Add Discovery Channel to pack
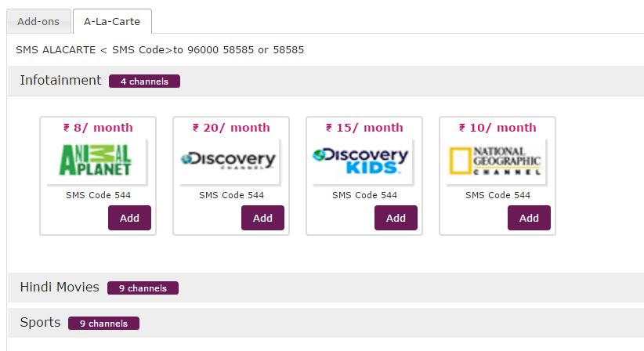644x351 pixels. tap(262, 218)
